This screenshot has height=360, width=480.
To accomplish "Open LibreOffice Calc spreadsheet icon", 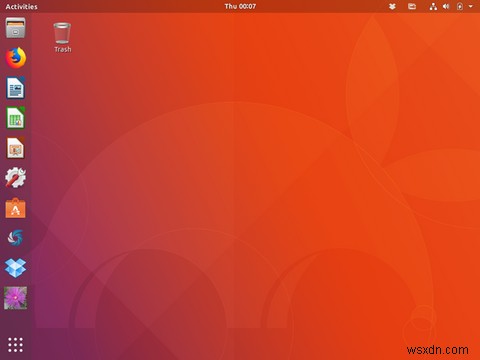I will (x=15, y=118).
